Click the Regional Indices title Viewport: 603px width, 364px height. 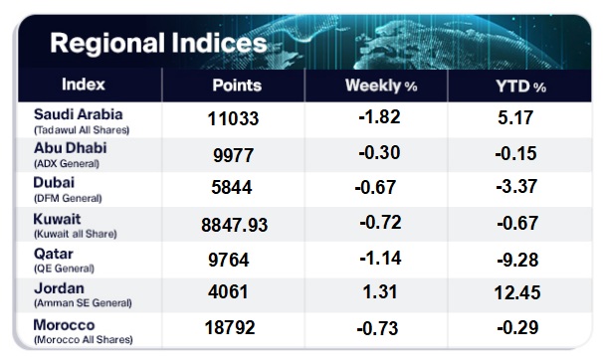[158, 43]
